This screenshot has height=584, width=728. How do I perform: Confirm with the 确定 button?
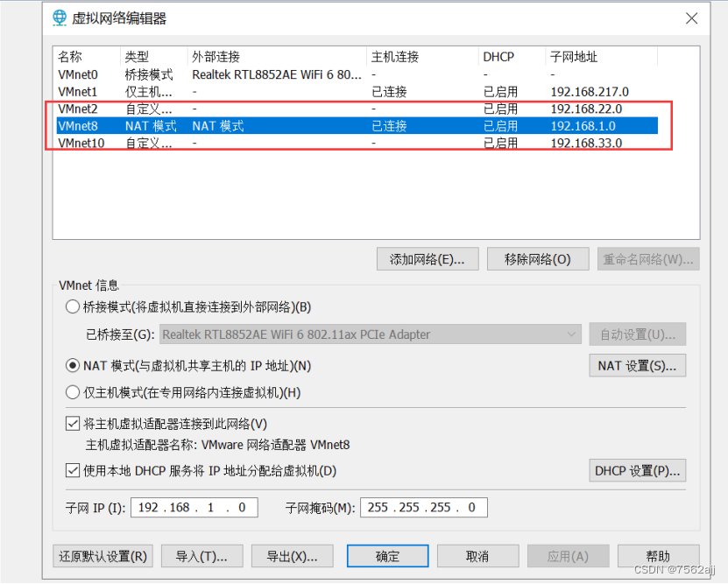click(x=387, y=556)
